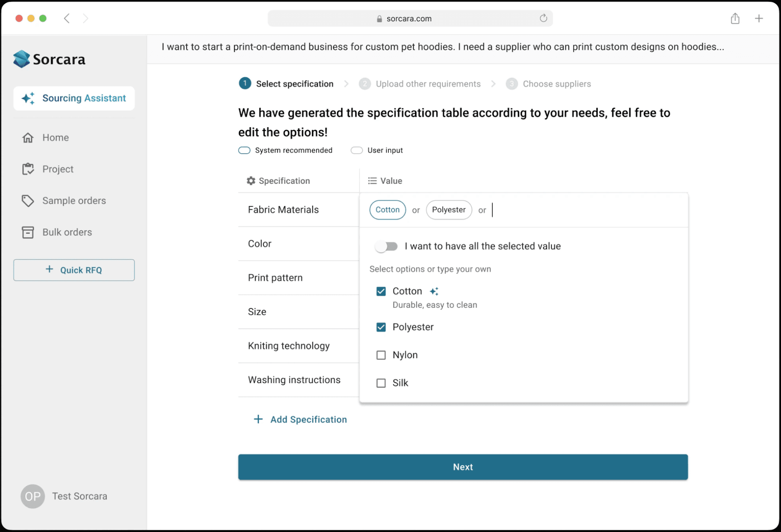Select the Color specification row

tap(299, 244)
